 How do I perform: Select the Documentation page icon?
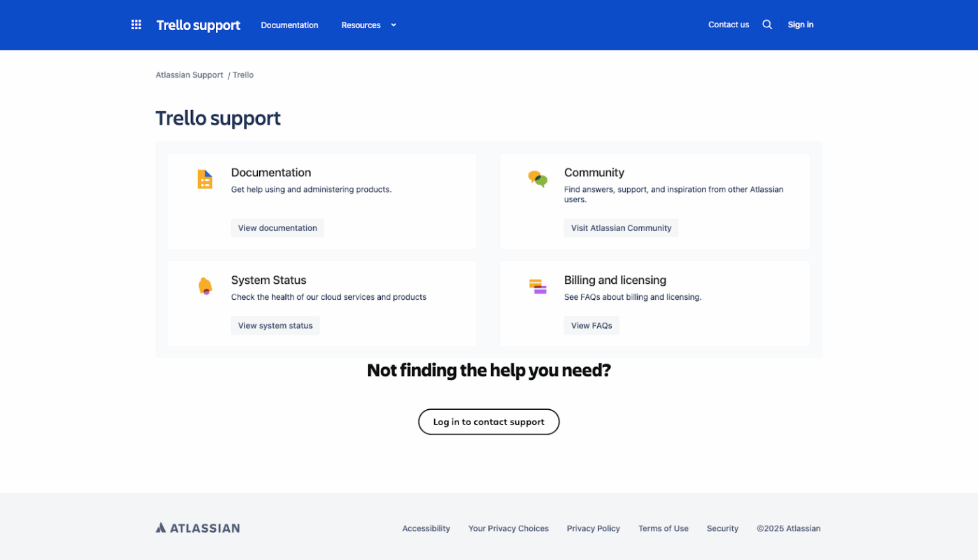(204, 179)
